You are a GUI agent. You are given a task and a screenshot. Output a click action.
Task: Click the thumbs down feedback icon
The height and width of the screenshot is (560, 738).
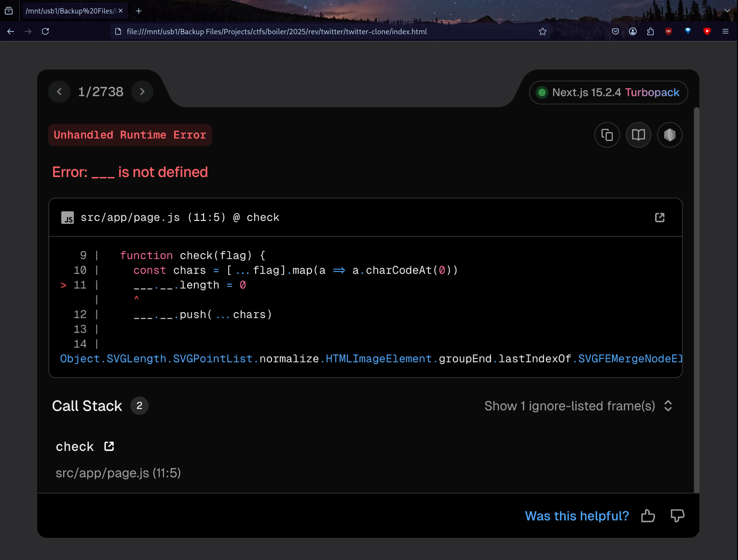pos(677,516)
